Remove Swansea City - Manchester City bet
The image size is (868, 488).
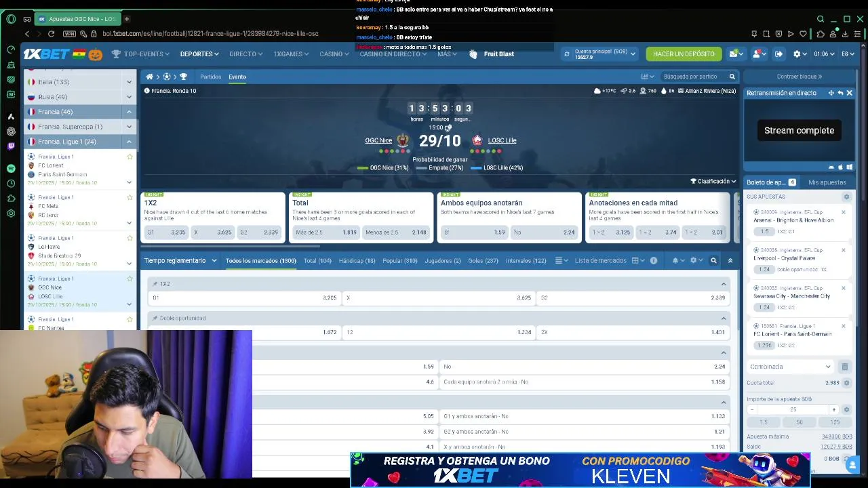click(844, 288)
